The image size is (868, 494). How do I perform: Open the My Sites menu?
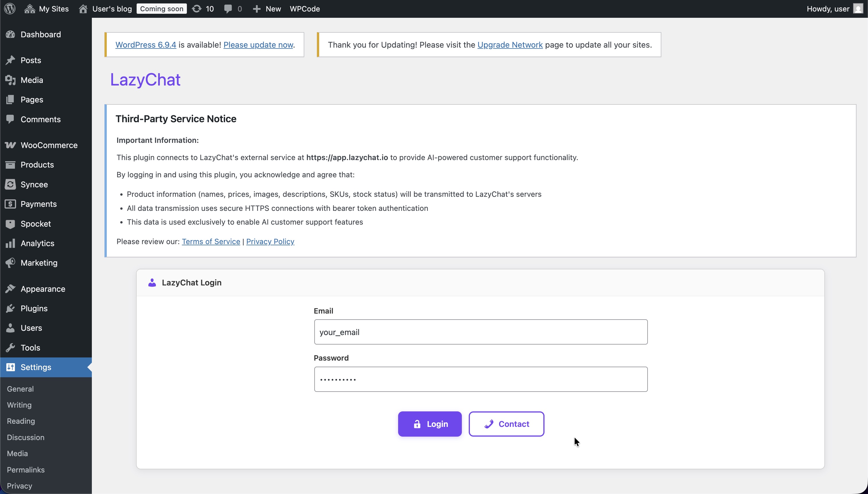[46, 9]
